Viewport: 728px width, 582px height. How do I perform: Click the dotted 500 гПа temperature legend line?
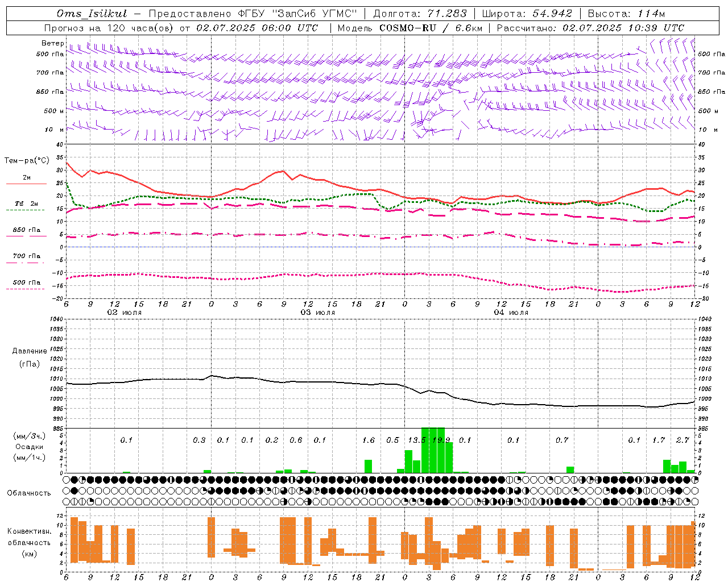coord(25,289)
